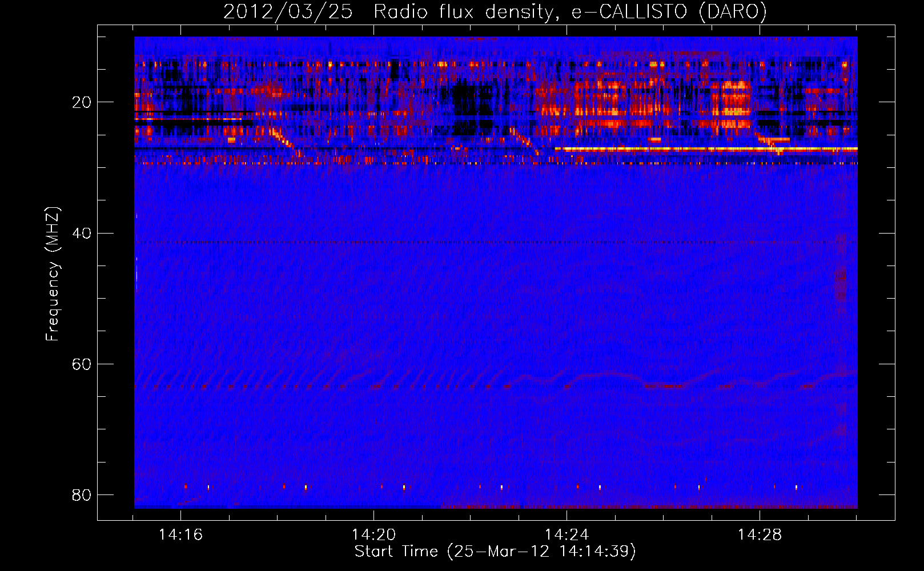The width and height of the screenshot is (924, 571).
Task: Click the plot title '2012/03/25 Radio flux density, e-CALLISTO (DARO)'
Action: coord(495,11)
